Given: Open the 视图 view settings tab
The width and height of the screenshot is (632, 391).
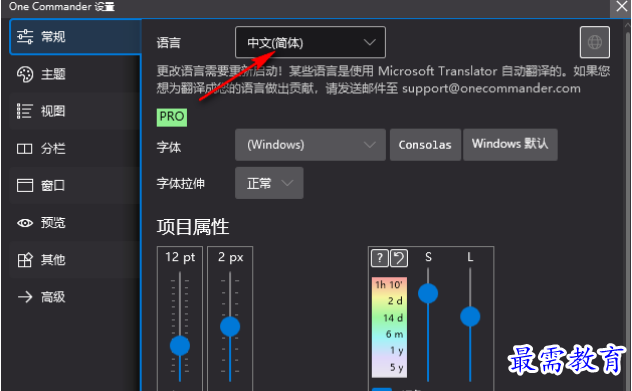Looking at the screenshot, I should tap(75, 111).
